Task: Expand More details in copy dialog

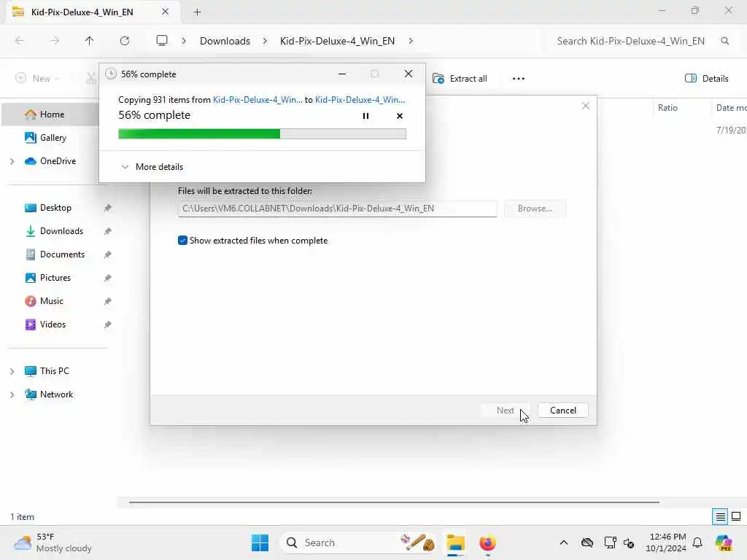Action: (x=152, y=167)
